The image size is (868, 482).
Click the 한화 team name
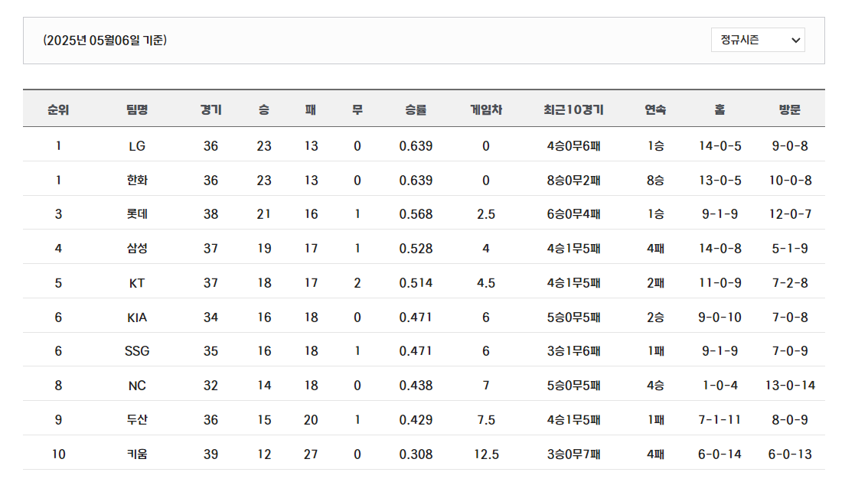click(x=137, y=181)
